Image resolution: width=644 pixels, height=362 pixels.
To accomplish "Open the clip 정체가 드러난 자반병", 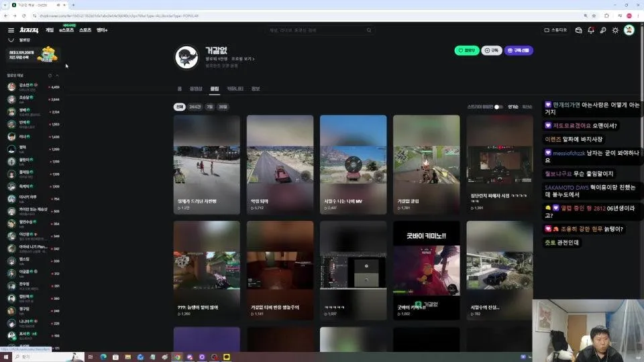I will coord(207,165).
